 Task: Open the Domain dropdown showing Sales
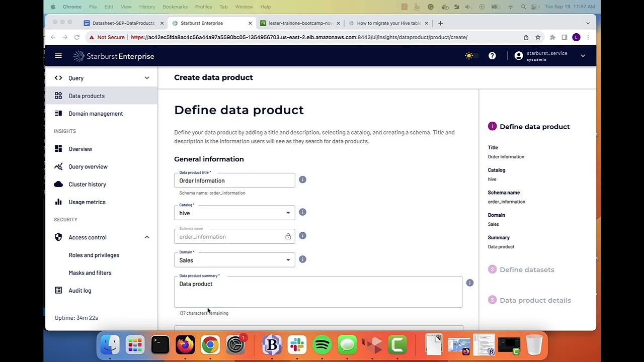(x=234, y=260)
